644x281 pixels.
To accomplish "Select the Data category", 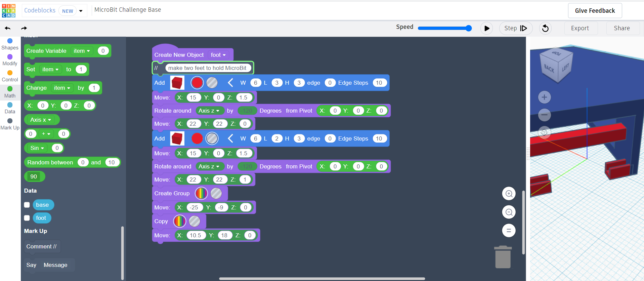I will (10, 108).
